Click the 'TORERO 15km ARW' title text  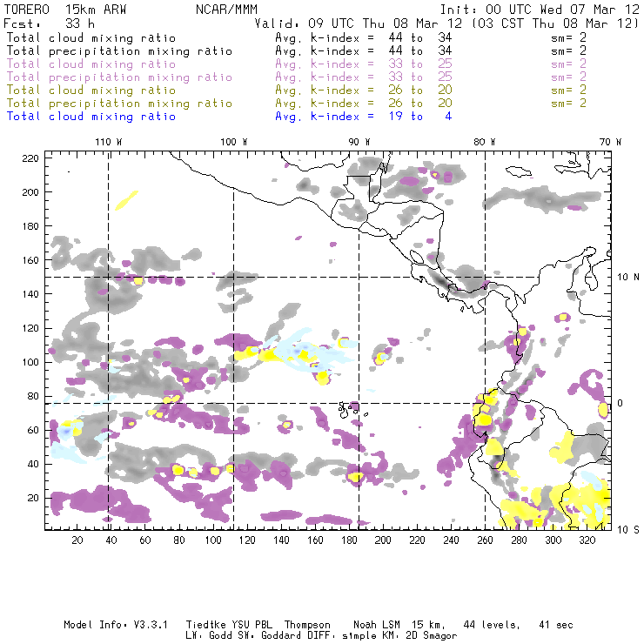point(65,10)
